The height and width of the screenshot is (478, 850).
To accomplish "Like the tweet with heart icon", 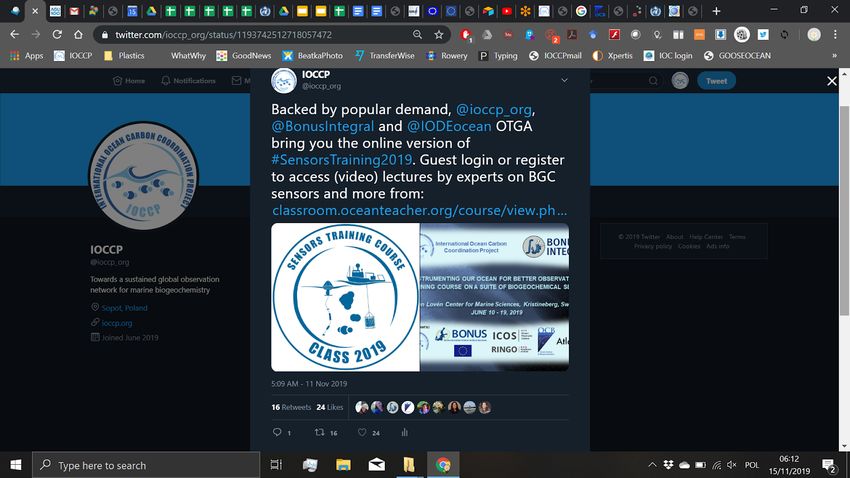I will coord(362,432).
